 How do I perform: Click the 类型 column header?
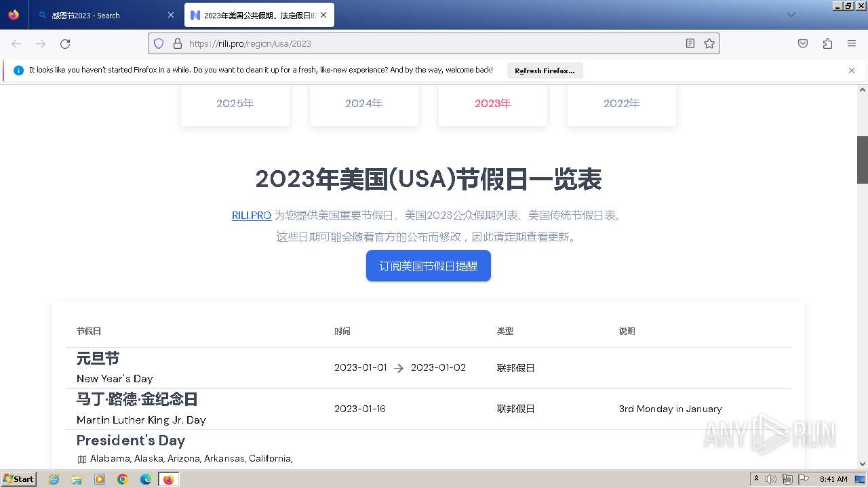(505, 331)
